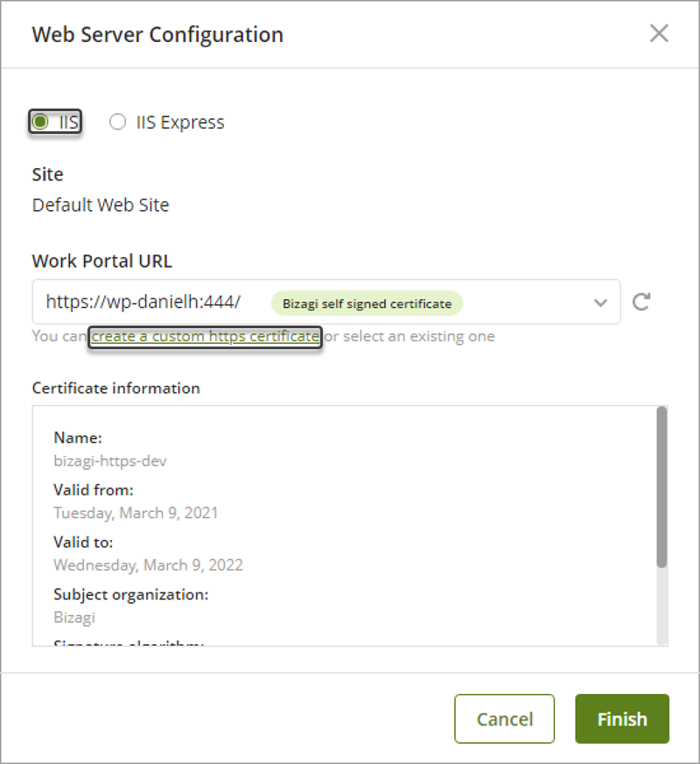Choose the IIS Express option
The height and width of the screenshot is (764, 700).
[117, 122]
